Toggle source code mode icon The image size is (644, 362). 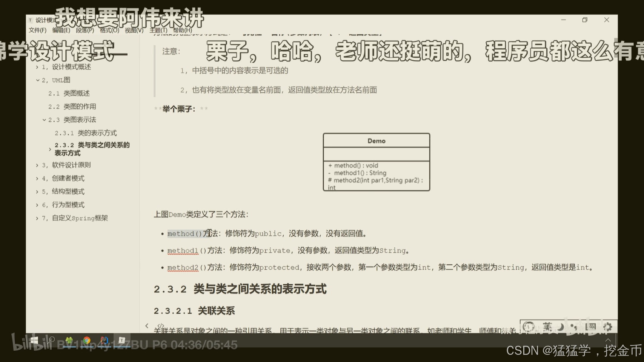(x=161, y=326)
